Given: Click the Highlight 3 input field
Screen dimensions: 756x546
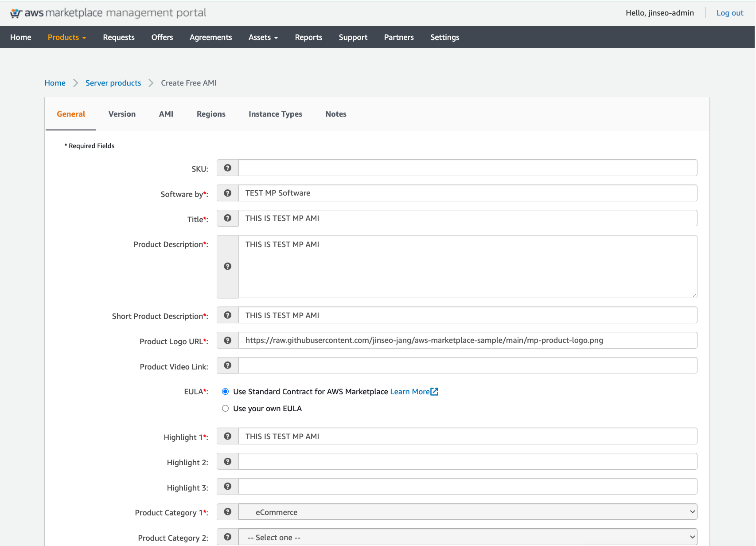Looking at the screenshot, I should click(468, 487).
